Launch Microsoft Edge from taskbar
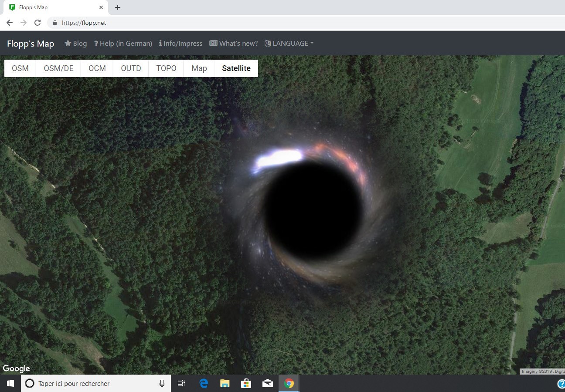 [204, 383]
